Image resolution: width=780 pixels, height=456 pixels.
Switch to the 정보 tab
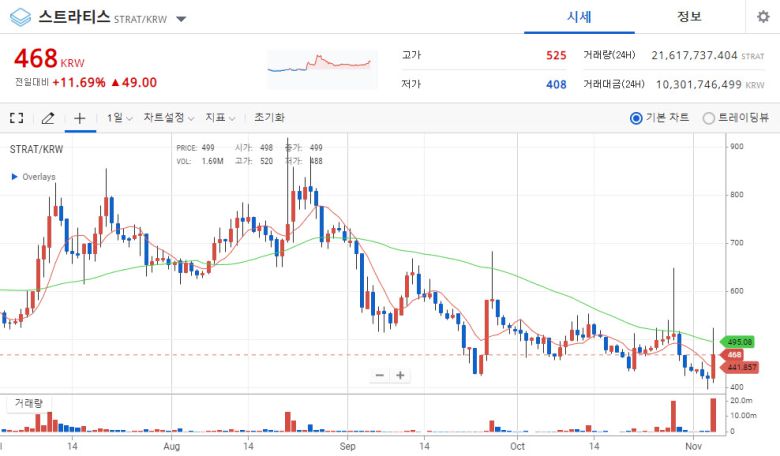pos(689,17)
